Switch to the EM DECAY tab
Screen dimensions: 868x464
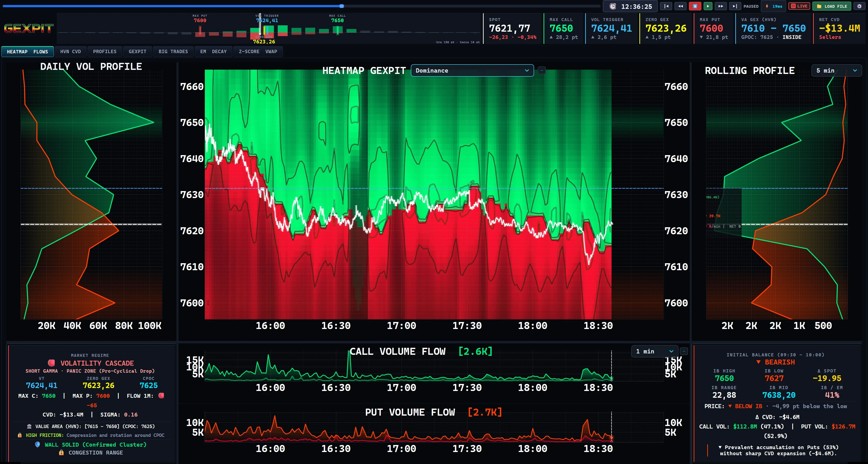point(213,52)
